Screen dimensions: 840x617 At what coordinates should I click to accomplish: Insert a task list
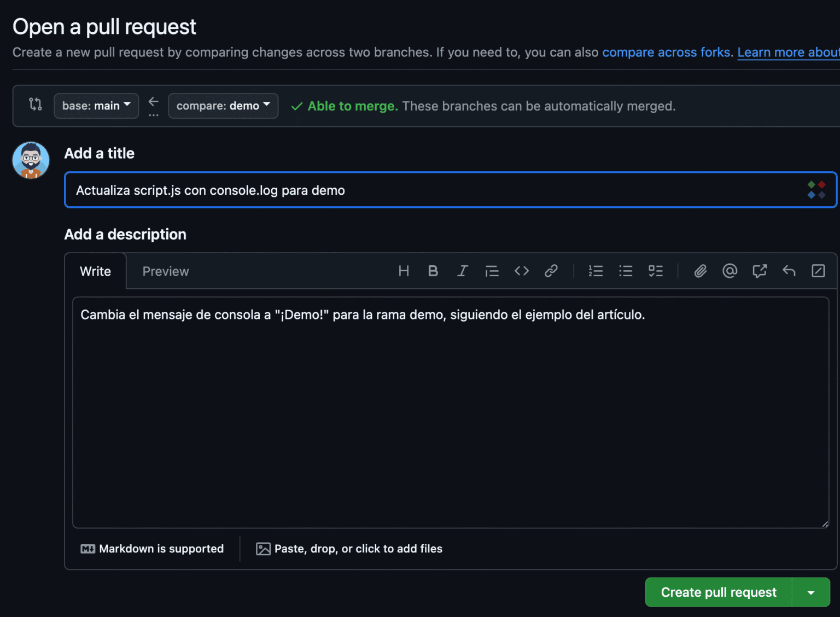656,271
